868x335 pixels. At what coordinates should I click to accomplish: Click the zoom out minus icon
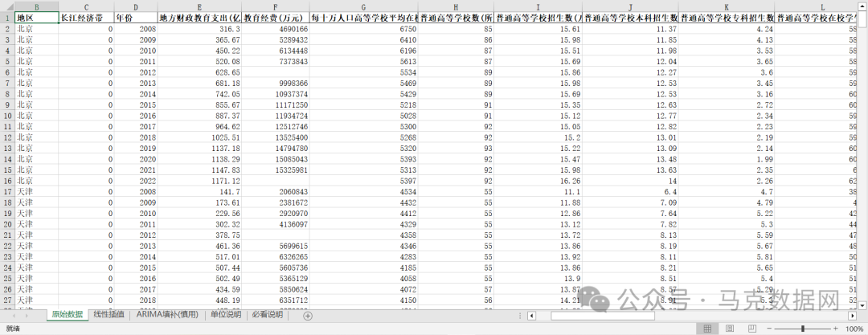pos(768,329)
